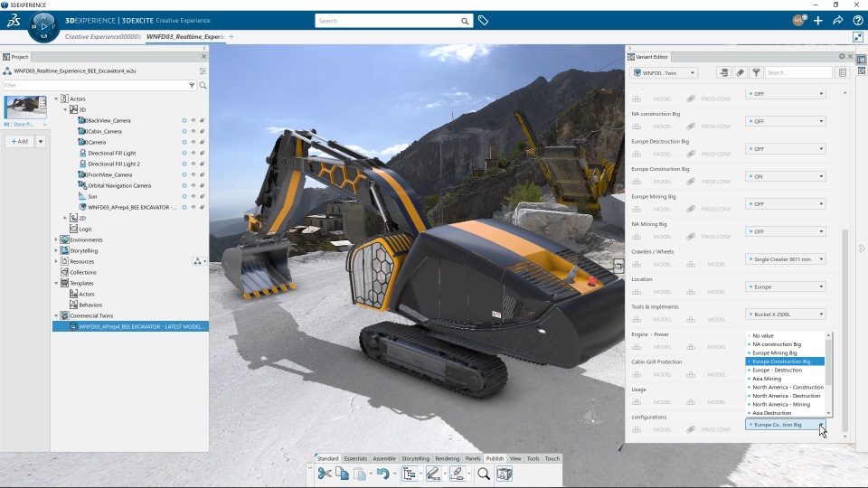Switch to the Tools tab
This screenshot has height=488, width=868.
click(533, 458)
